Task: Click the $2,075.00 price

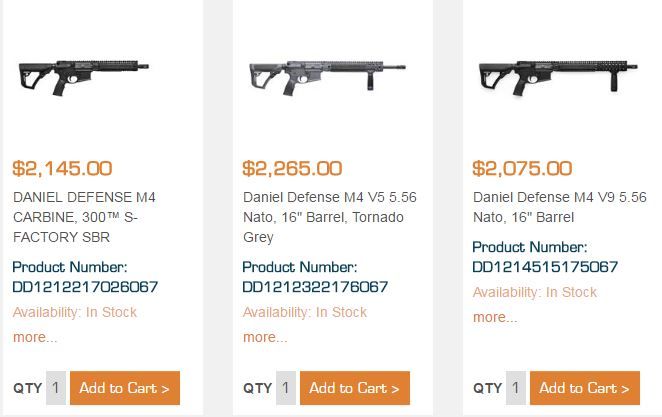Action: tap(522, 168)
